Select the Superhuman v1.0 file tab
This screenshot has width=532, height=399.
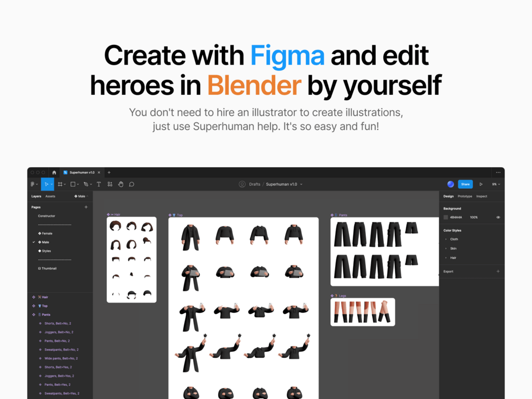point(82,173)
